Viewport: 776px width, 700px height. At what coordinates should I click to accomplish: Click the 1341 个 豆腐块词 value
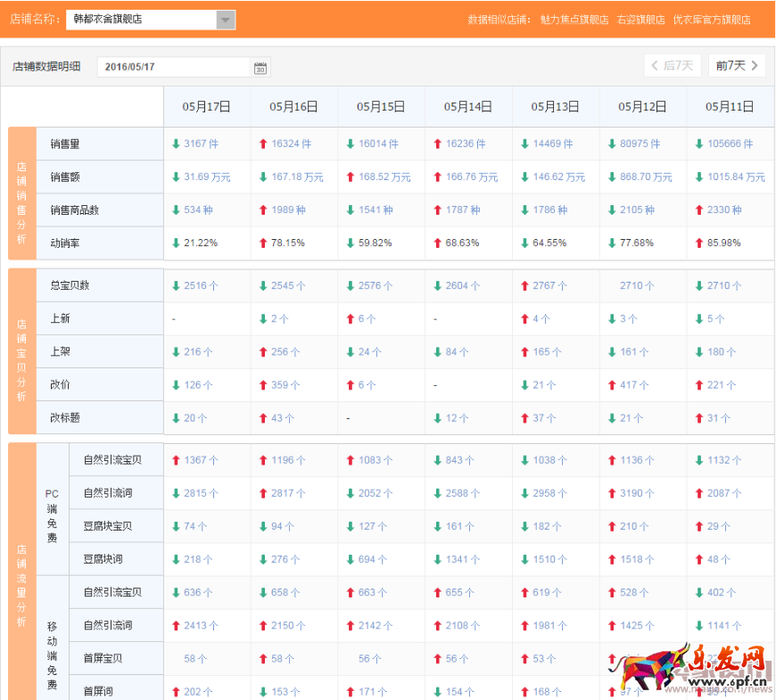point(463,560)
